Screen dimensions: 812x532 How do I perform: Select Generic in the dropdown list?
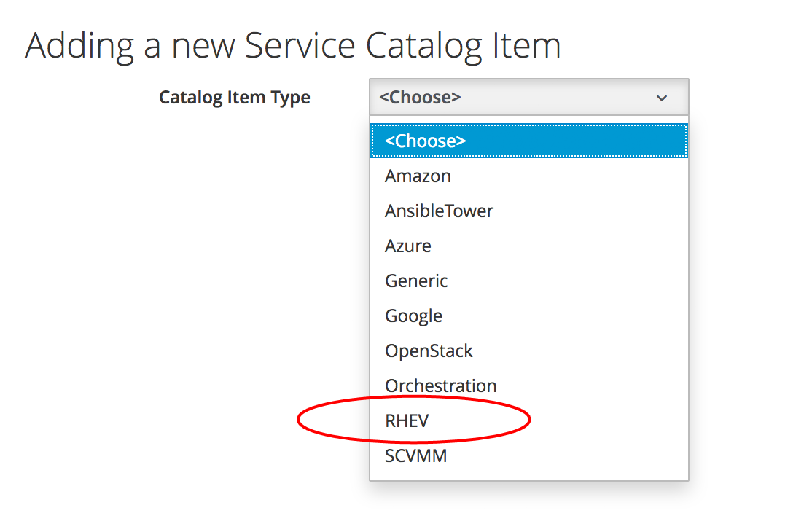tap(416, 281)
